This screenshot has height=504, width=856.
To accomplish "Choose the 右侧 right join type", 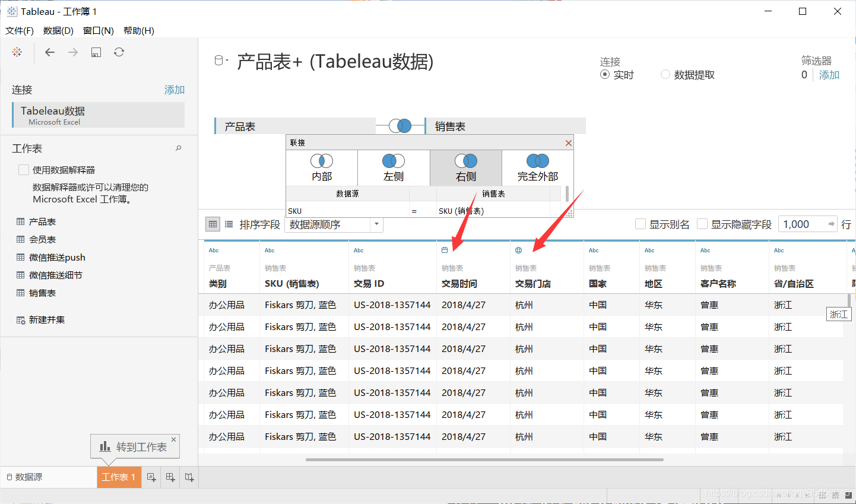I will tap(466, 168).
